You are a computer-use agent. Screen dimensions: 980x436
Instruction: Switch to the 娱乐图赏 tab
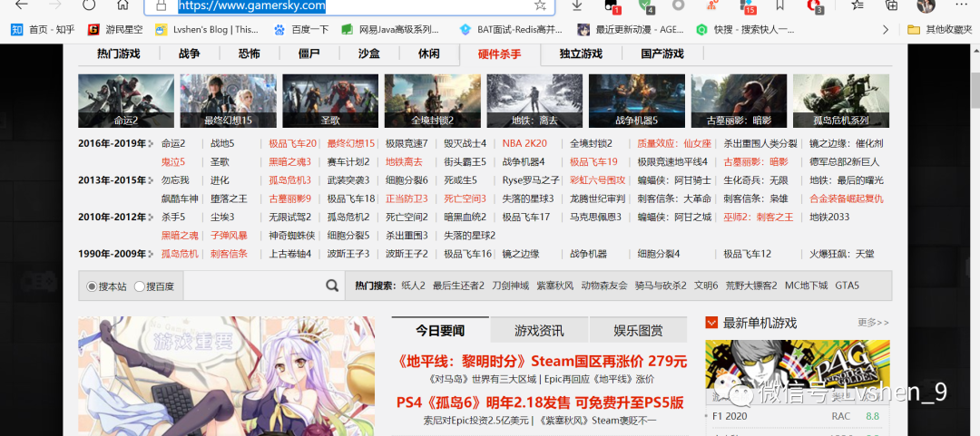(x=638, y=331)
